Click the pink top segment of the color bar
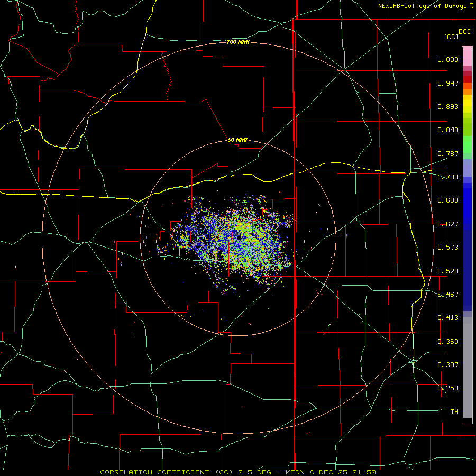 467,57
